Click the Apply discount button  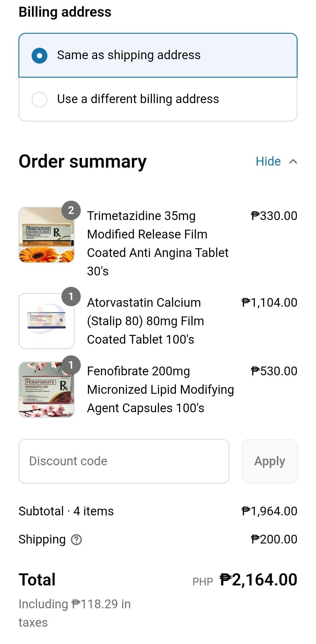pyautogui.click(x=269, y=461)
